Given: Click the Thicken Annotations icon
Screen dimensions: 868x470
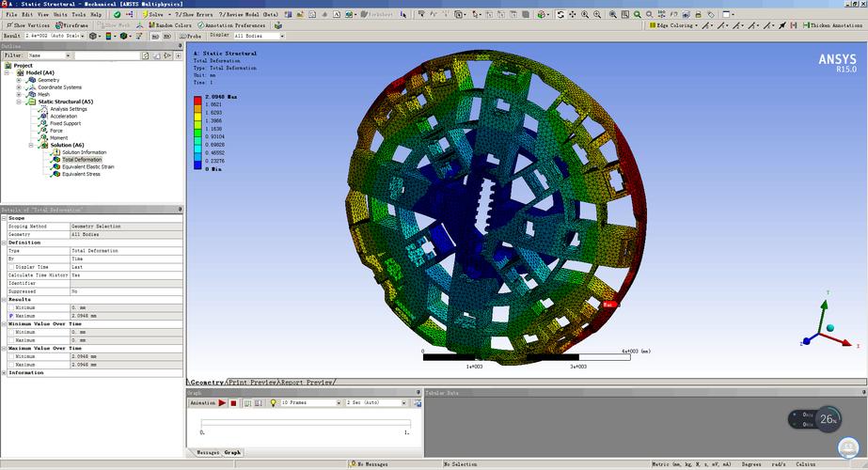Looking at the screenshot, I should pos(806,25).
